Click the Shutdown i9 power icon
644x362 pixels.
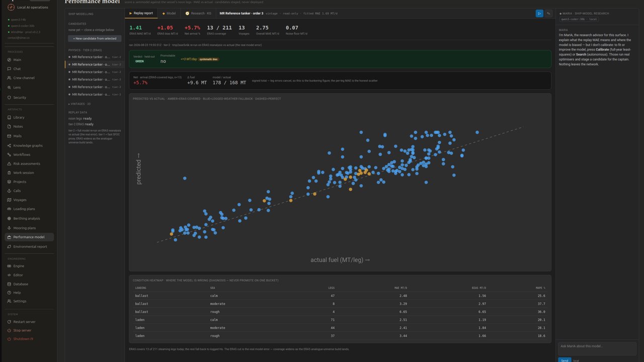[9, 339]
